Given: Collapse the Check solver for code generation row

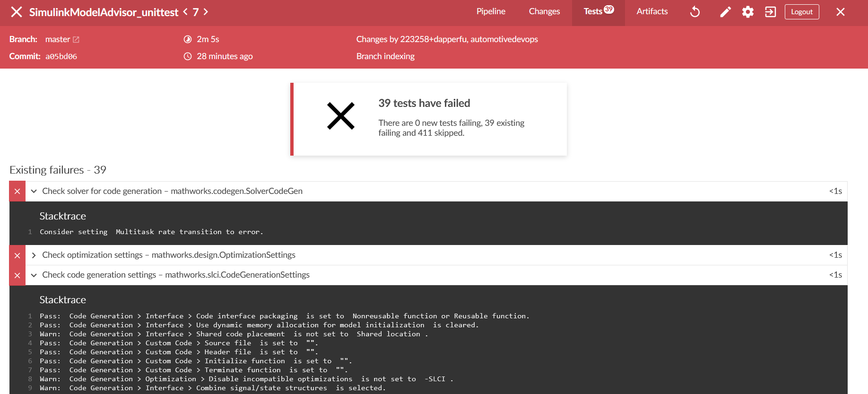Looking at the screenshot, I should point(34,191).
